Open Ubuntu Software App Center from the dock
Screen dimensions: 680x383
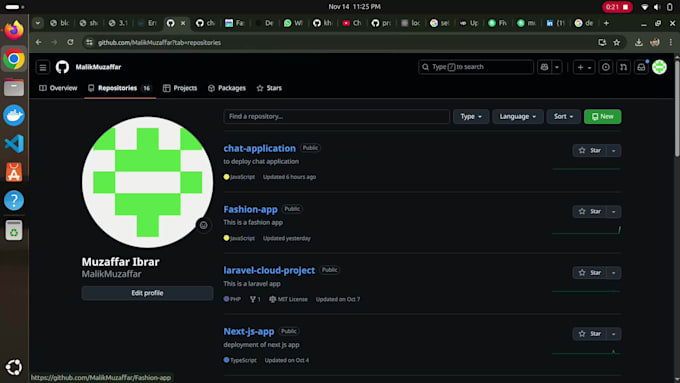coord(14,172)
